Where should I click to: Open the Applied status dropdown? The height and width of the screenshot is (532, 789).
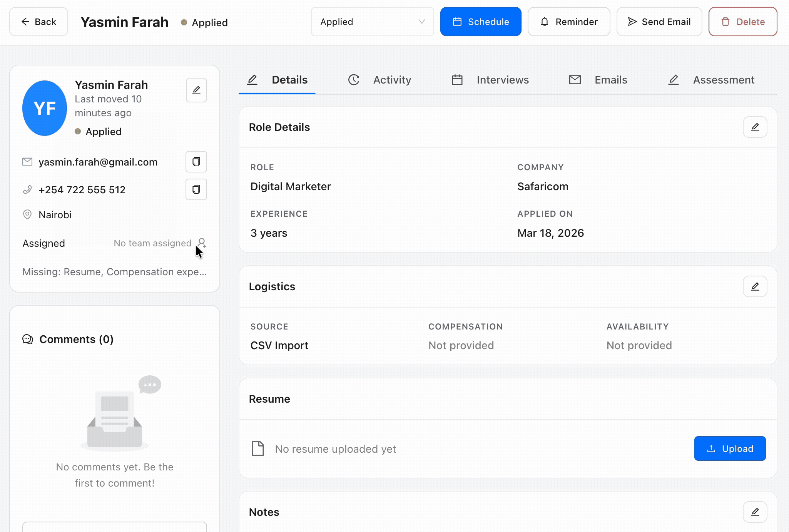(372, 22)
